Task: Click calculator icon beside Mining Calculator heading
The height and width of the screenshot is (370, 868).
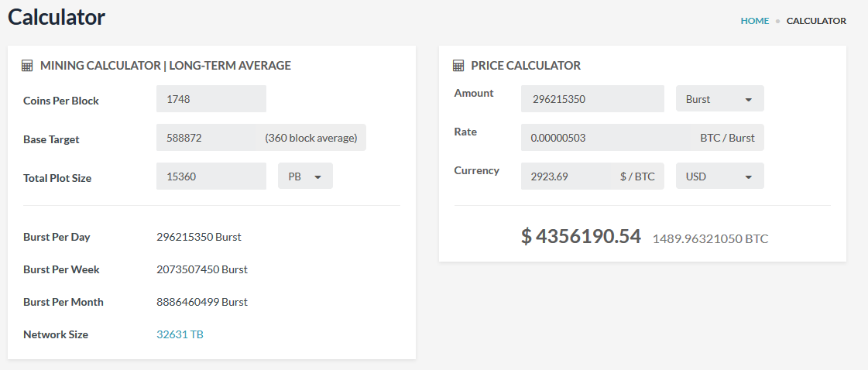Action: (x=27, y=66)
